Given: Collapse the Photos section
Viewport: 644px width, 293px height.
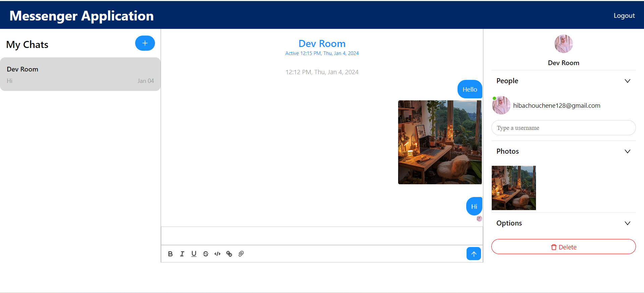Looking at the screenshot, I should [x=628, y=151].
